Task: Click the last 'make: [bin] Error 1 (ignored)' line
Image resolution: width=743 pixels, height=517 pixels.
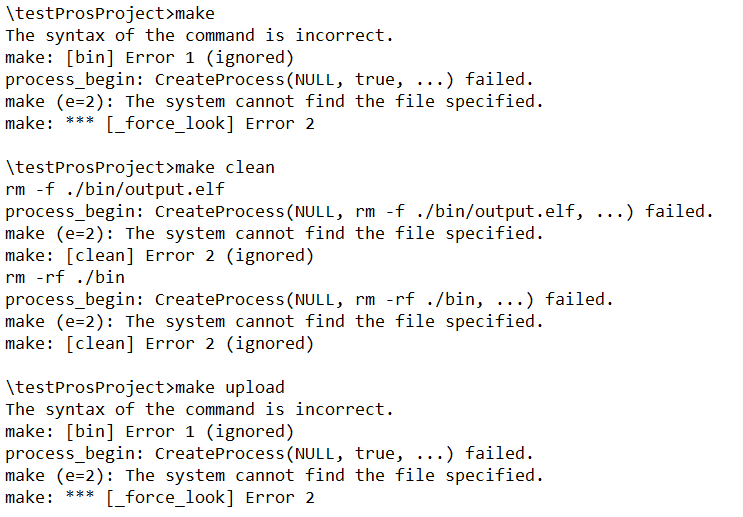Action: [150, 432]
